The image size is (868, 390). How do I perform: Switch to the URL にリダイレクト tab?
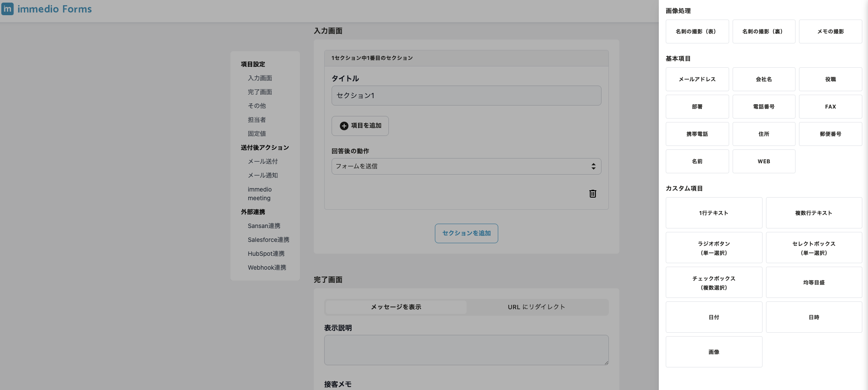pyautogui.click(x=536, y=307)
